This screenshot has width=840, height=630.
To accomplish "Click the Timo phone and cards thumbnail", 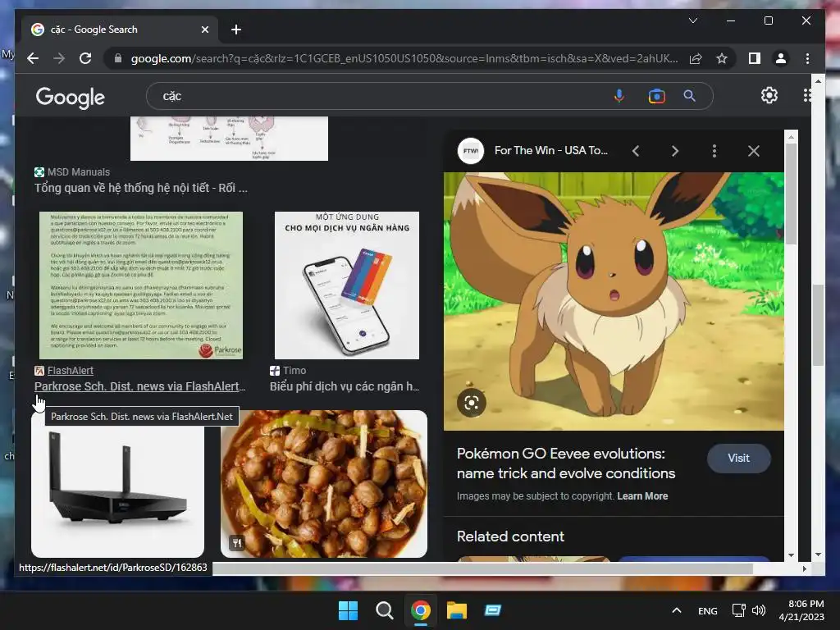I will 347,285.
